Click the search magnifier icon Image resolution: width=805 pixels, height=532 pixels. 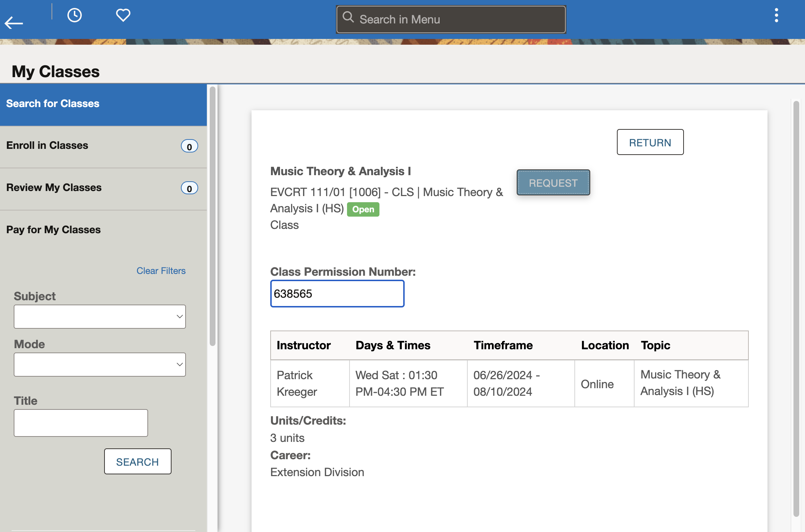[348, 17]
